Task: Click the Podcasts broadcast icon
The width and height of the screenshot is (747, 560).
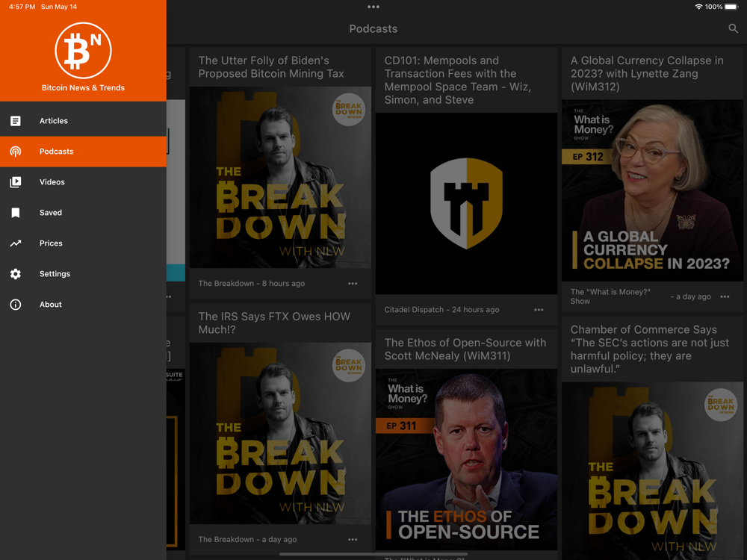Action: point(16,152)
